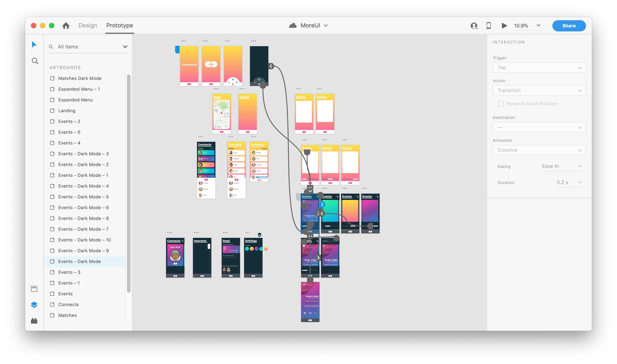Open the Plugins panel
The image size is (617, 364).
(34, 320)
